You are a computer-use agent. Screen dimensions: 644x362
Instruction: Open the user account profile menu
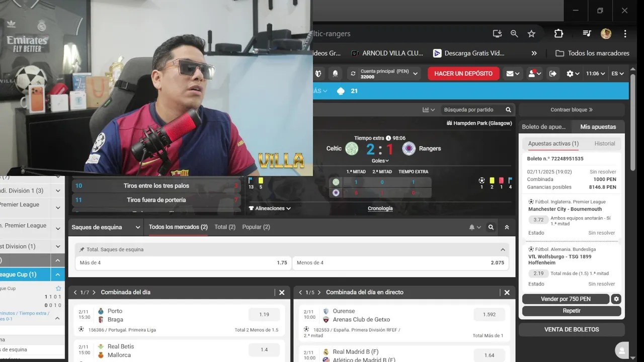pos(534,73)
